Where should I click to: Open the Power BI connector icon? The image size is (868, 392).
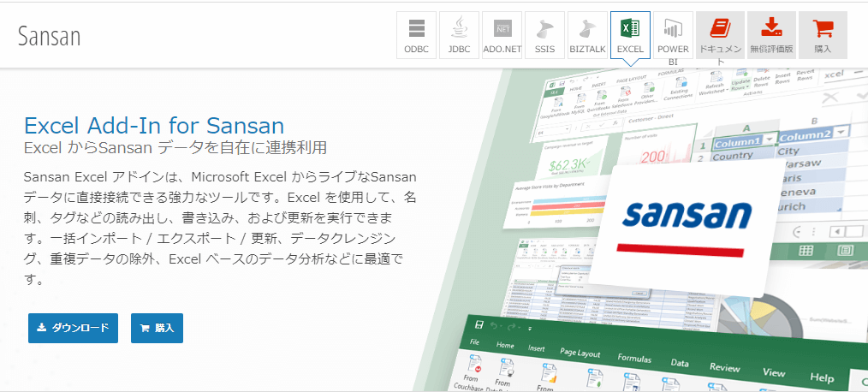673,35
